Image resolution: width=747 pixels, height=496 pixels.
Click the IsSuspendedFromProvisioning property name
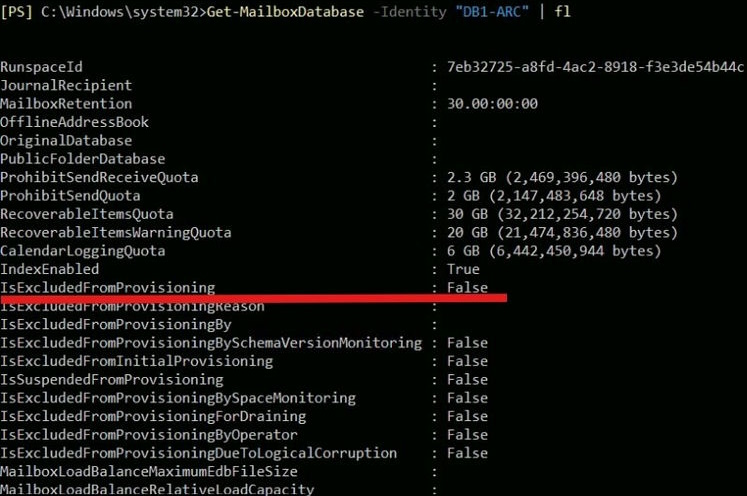[x=112, y=380]
